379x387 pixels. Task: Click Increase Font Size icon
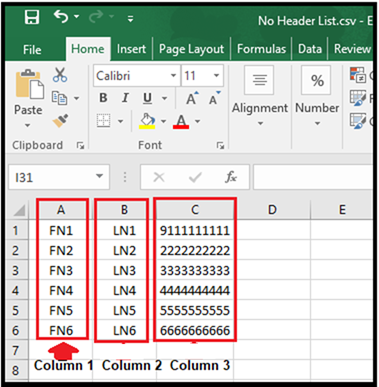pos(192,98)
